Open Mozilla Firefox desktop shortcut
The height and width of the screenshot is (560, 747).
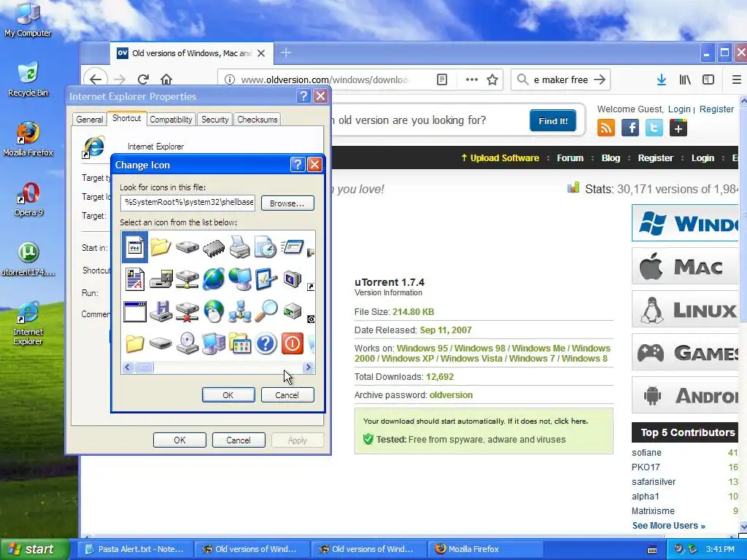tap(28, 139)
